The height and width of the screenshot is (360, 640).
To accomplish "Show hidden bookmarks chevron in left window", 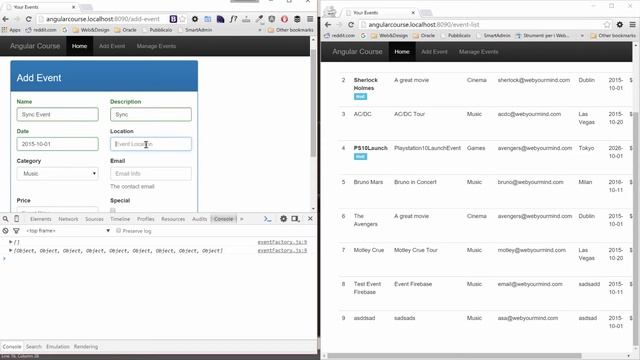I will point(260,30).
